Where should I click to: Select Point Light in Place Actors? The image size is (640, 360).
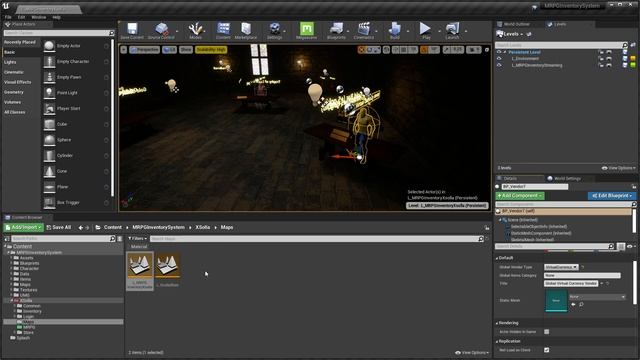tap(76, 93)
